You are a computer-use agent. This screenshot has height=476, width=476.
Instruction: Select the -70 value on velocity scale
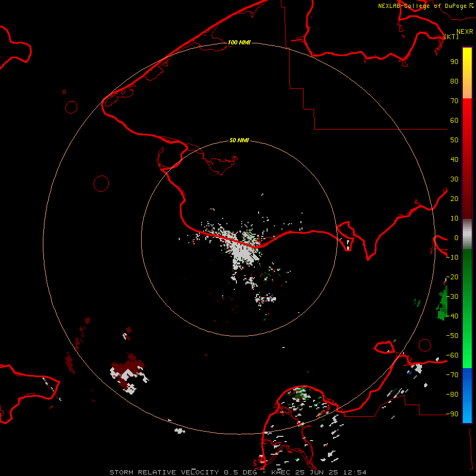[452, 375]
